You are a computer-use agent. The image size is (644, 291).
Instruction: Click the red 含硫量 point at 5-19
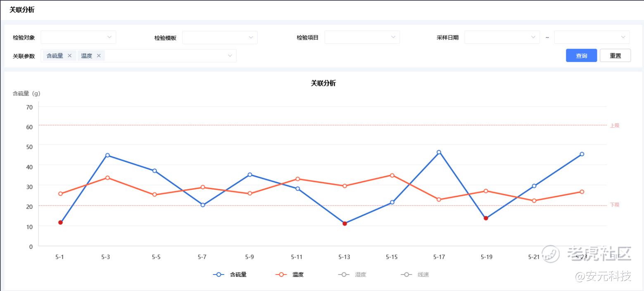point(486,218)
